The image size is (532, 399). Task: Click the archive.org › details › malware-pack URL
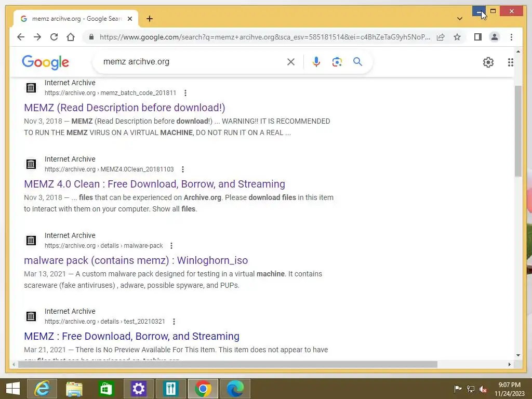click(103, 246)
